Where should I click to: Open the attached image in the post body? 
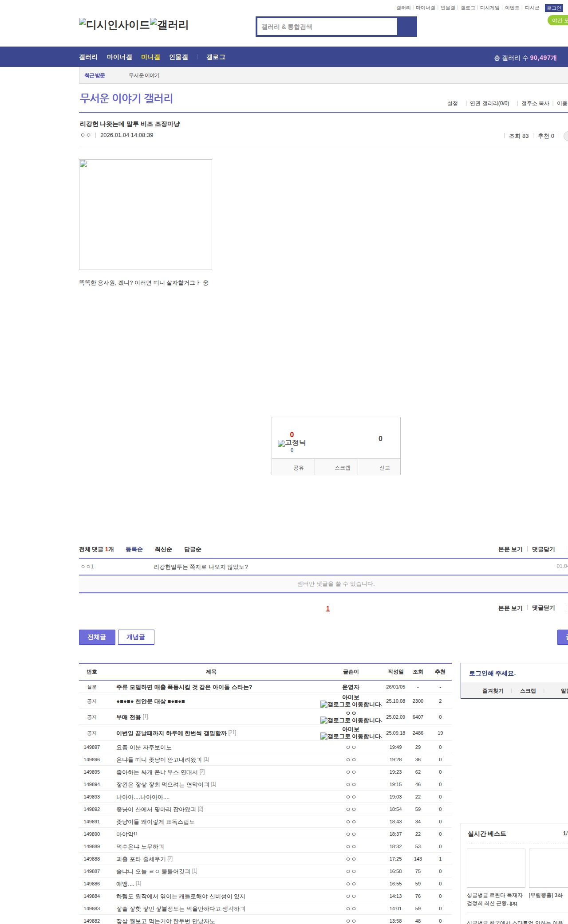coord(145,215)
